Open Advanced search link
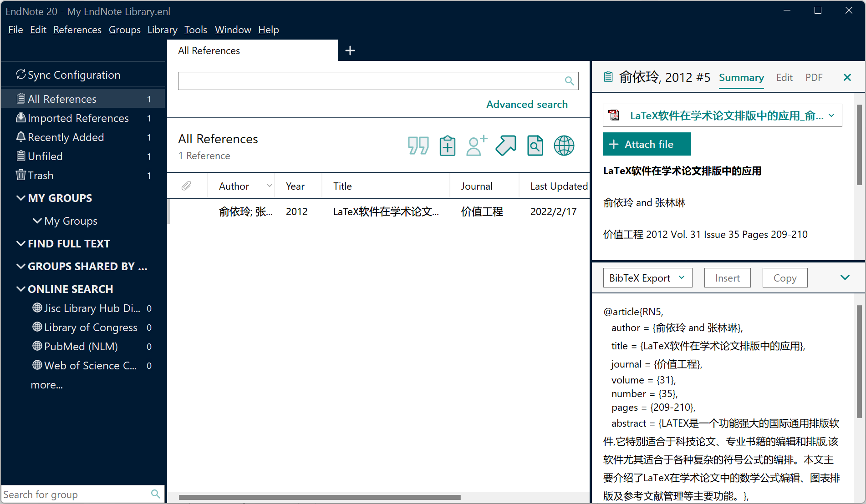Viewport: 866px width, 504px height. tap(527, 104)
